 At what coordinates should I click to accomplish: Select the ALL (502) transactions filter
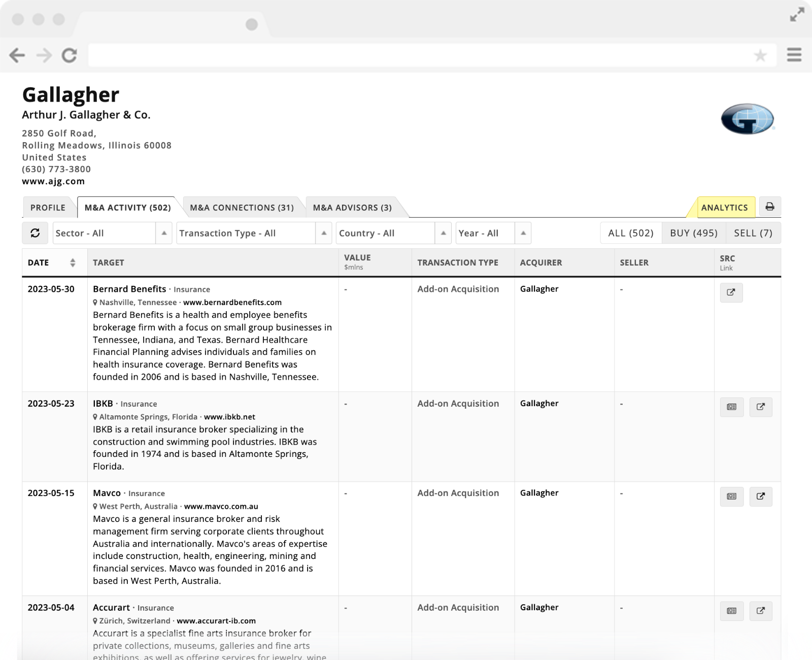[x=630, y=233]
